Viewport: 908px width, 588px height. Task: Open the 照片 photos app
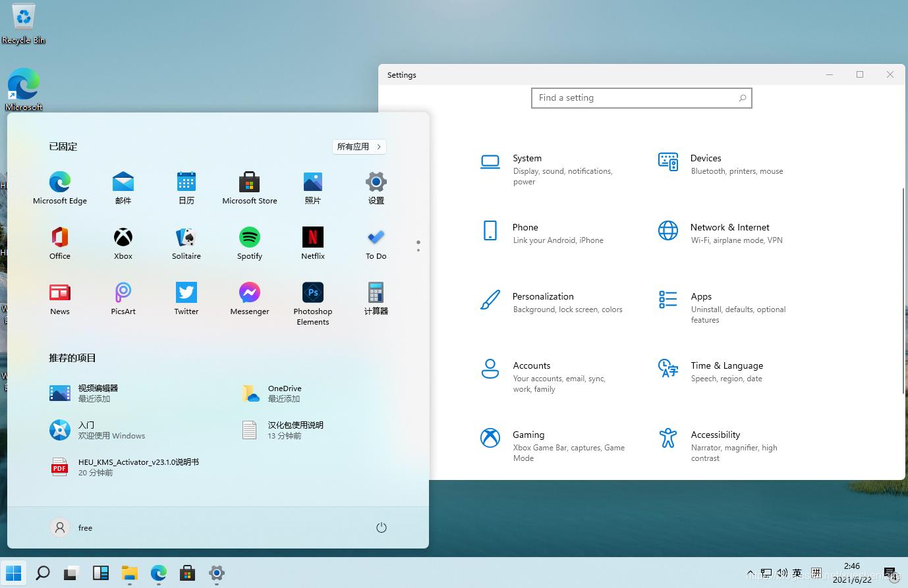tap(313, 188)
